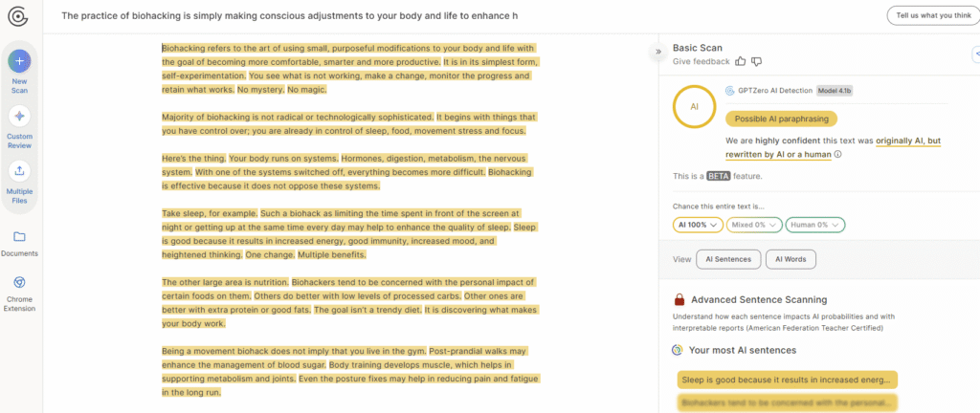Collapse the results panel with double chevron
Viewport: 980px width, 413px height.
coord(658,52)
